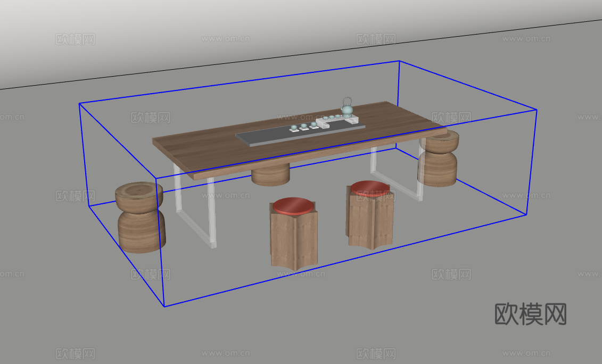The width and height of the screenshot is (602, 364).
Task: Select the white stand beneath the teapot
Action: click(x=351, y=119)
